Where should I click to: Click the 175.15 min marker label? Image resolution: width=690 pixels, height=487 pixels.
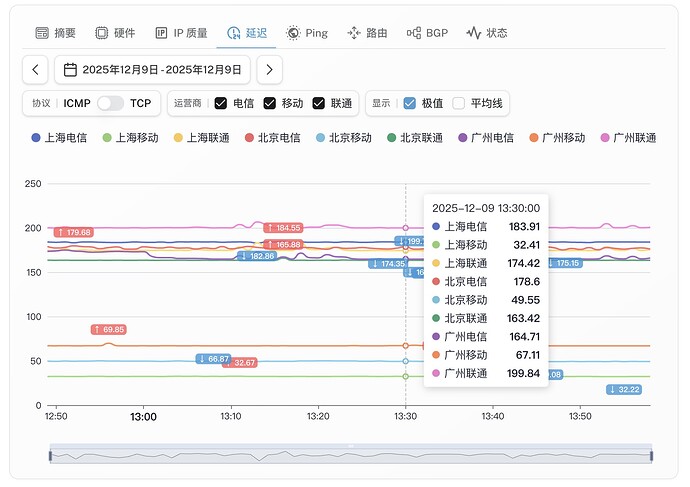[x=565, y=263]
